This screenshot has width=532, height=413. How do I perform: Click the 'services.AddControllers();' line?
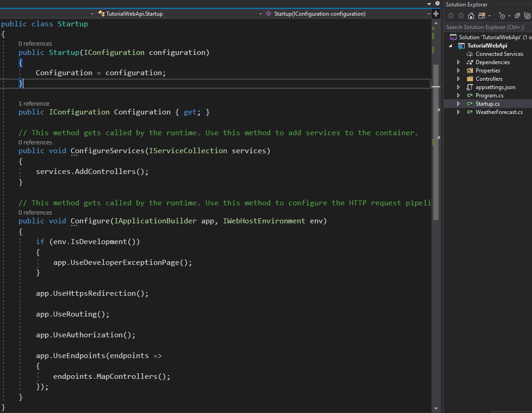click(x=92, y=172)
